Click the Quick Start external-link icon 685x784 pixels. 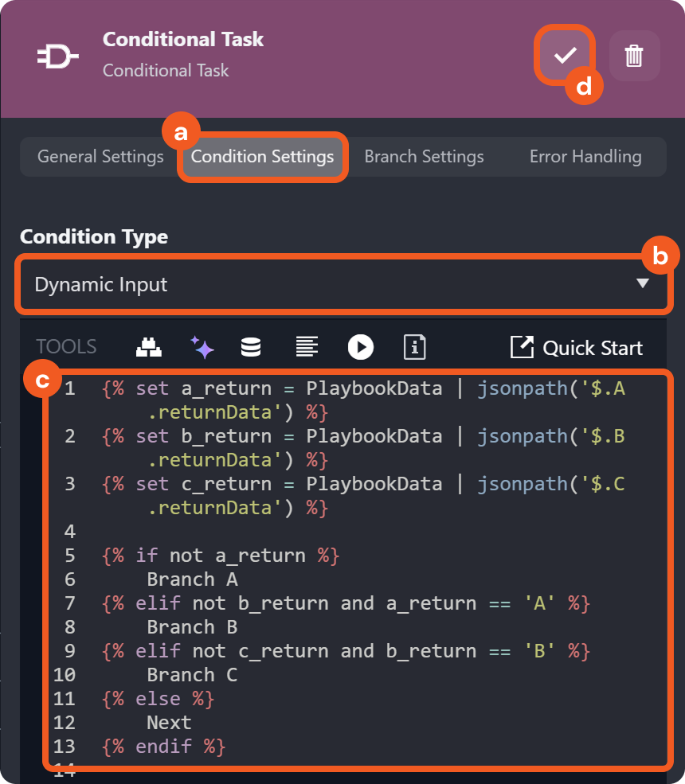[x=522, y=347]
